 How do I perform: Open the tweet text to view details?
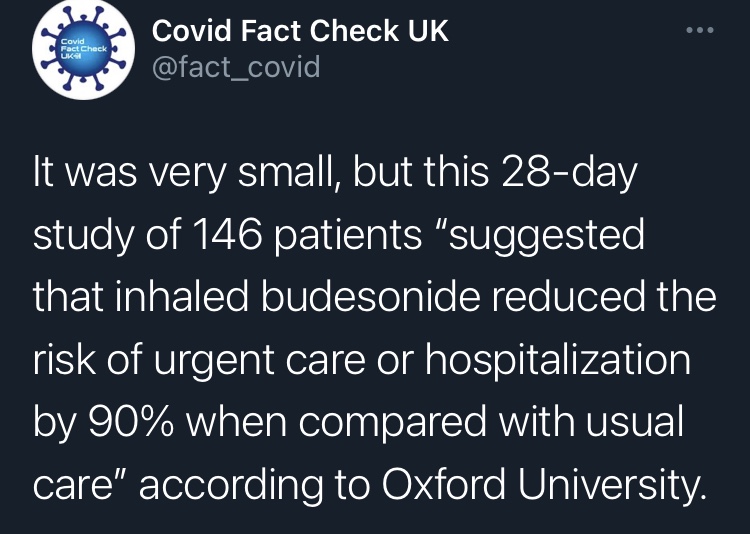click(x=375, y=328)
